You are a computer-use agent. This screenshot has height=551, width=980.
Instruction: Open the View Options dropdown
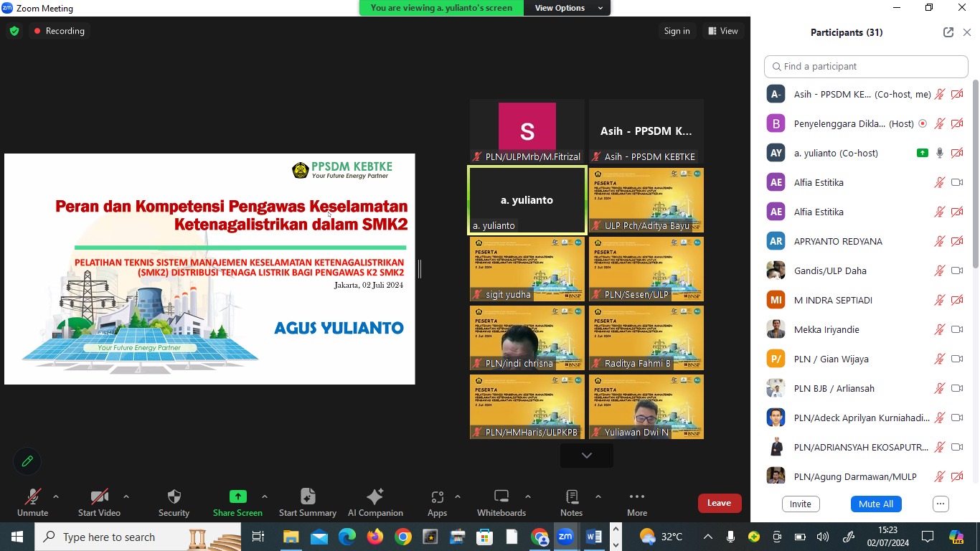pyautogui.click(x=567, y=8)
